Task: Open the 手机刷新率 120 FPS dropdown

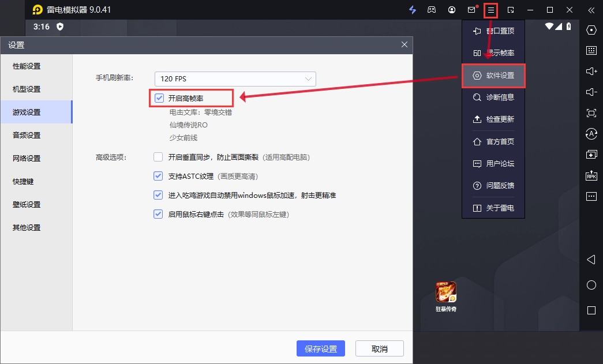Action: pos(235,79)
